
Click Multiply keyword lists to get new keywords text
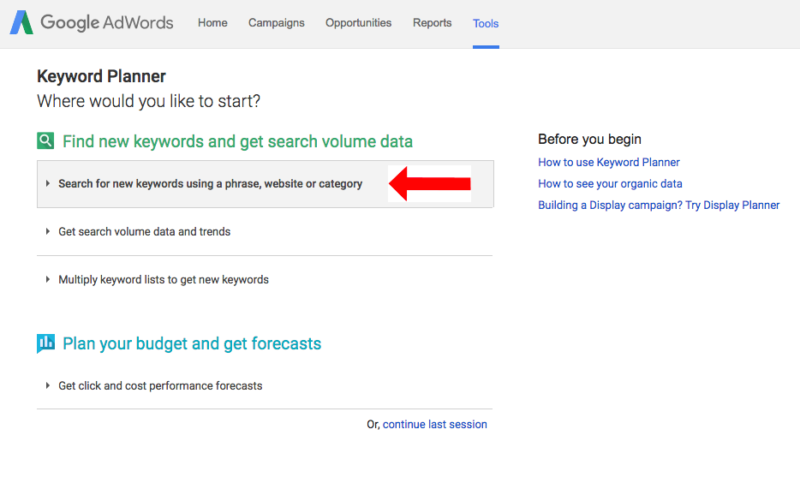click(x=163, y=280)
